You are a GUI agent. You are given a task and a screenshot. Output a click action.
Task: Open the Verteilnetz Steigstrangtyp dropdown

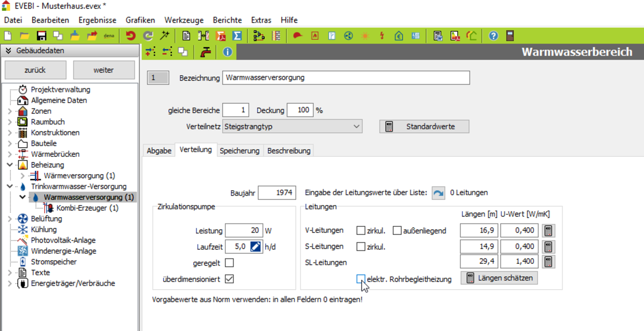[x=292, y=126]
